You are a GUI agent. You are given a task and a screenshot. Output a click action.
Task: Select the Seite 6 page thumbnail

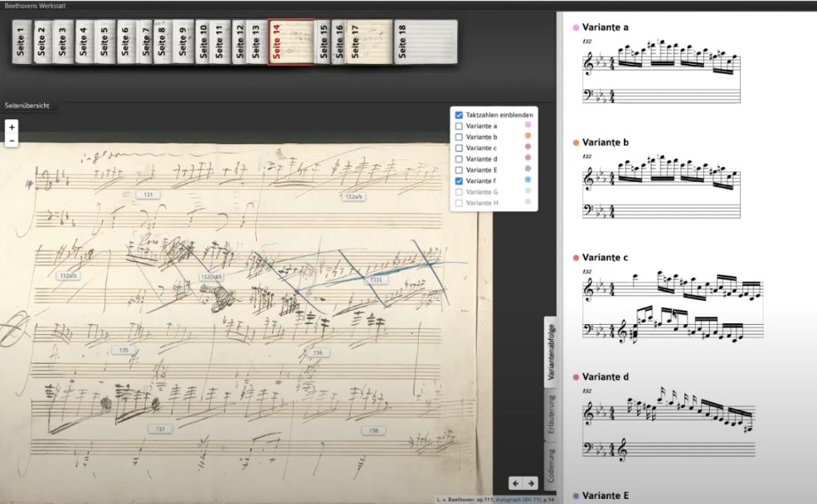tap(125, 42)
